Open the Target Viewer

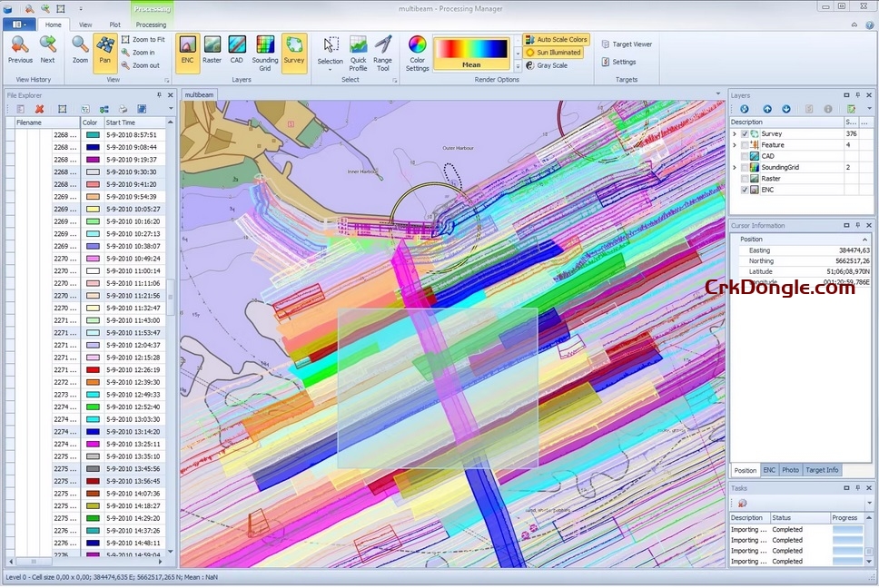click(x=627, y=42)
